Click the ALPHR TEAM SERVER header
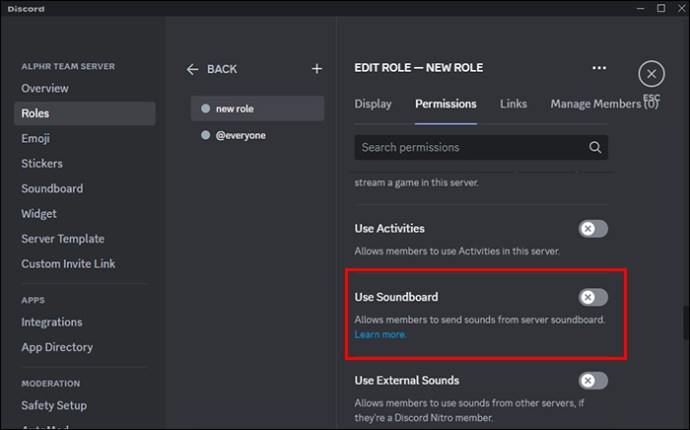The height and width of the screenshot is (430, 690). [x=68, y=66]
